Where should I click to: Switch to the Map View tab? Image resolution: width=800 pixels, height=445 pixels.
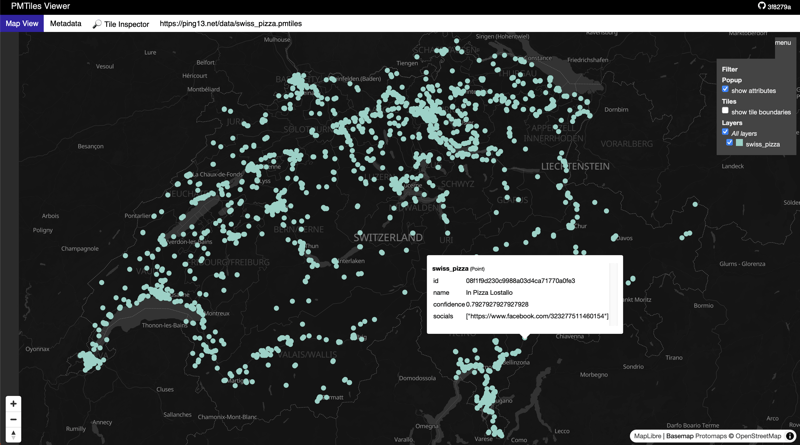[22, 23]
